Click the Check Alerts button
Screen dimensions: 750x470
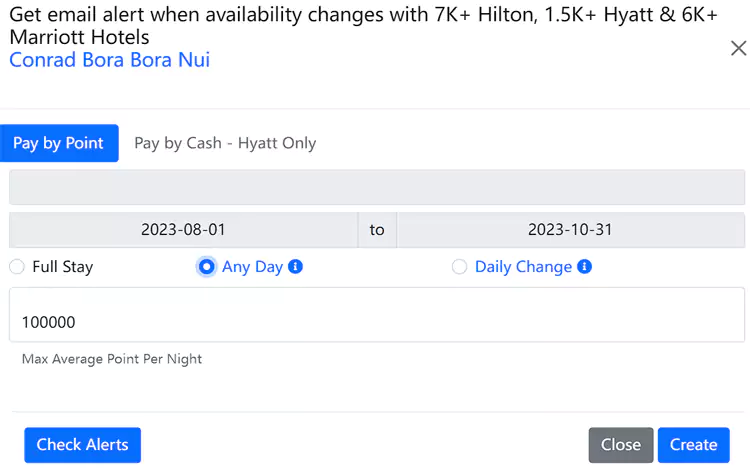82,445
